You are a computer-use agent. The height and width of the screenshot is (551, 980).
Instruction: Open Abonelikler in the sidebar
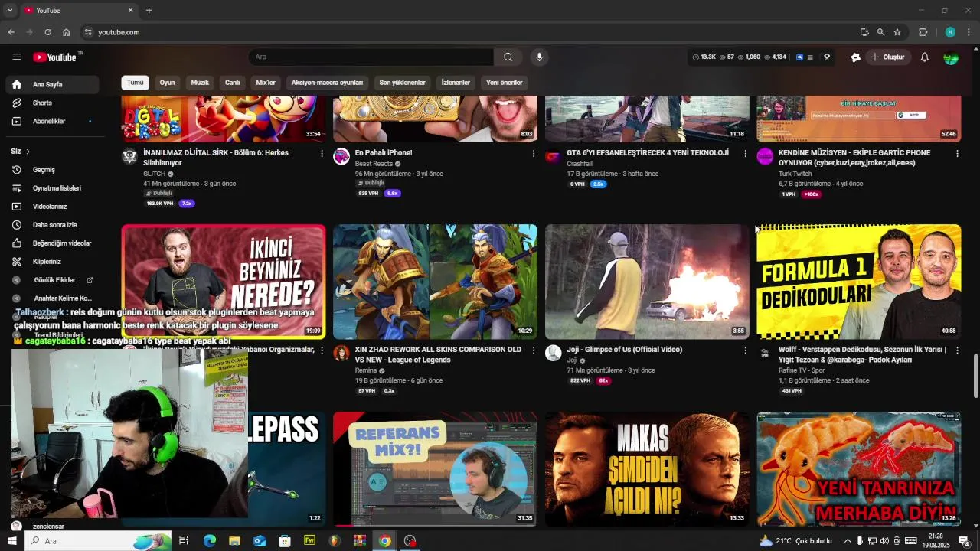click(52, 121)
